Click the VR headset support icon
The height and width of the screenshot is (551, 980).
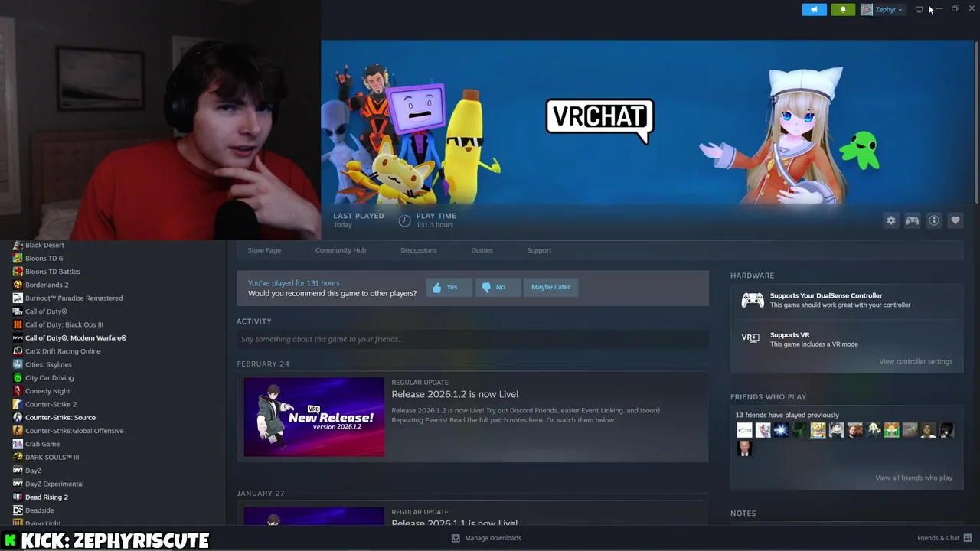pos(750,337)
